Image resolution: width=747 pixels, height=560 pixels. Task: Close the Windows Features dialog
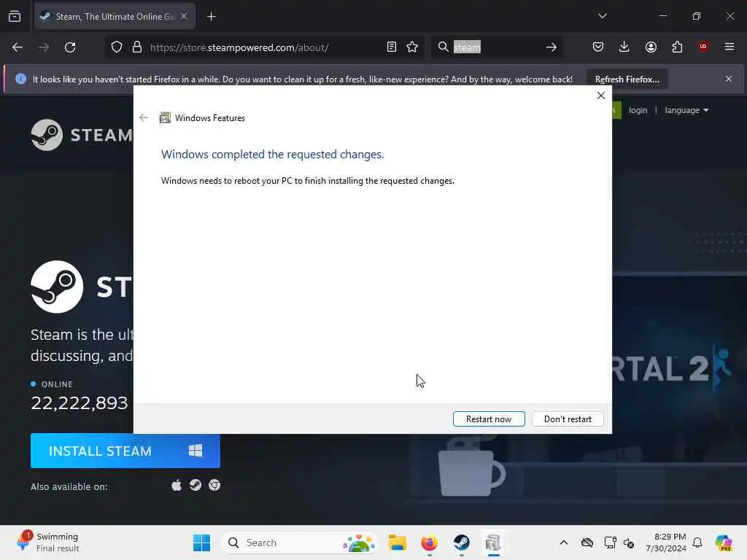(x=601, y=96)
